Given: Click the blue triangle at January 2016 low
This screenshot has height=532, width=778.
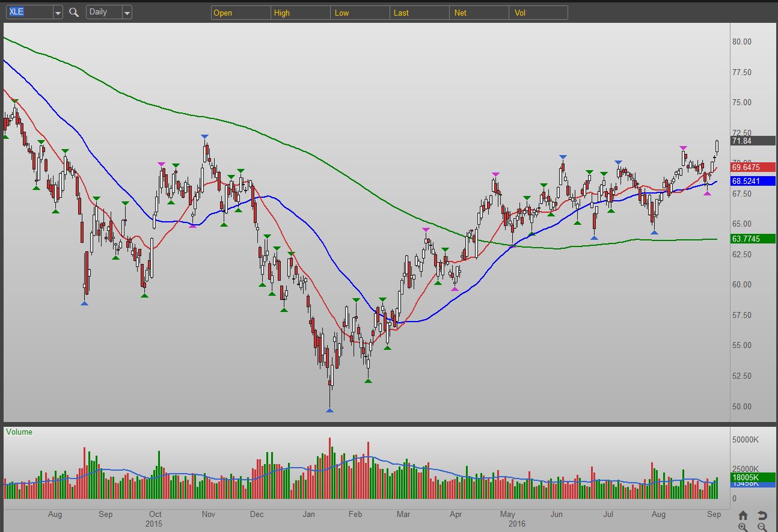Looking at the screenshot, I should coord(329,410).
